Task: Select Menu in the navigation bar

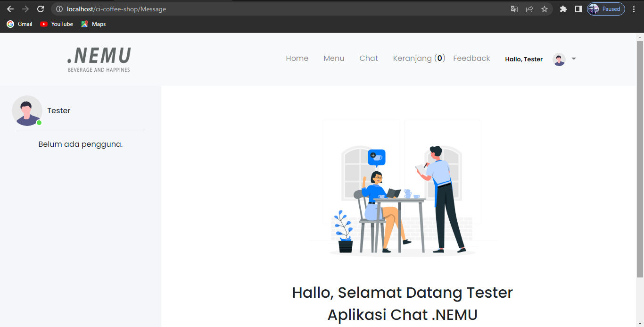Action: pos(334,58)
